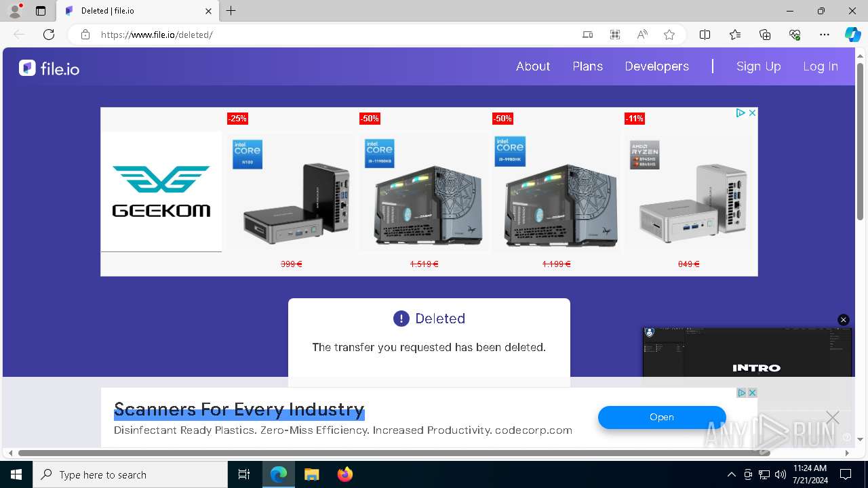
Task: Click the GEEKOM logo in the ad
Action: [x=161, y=192]
